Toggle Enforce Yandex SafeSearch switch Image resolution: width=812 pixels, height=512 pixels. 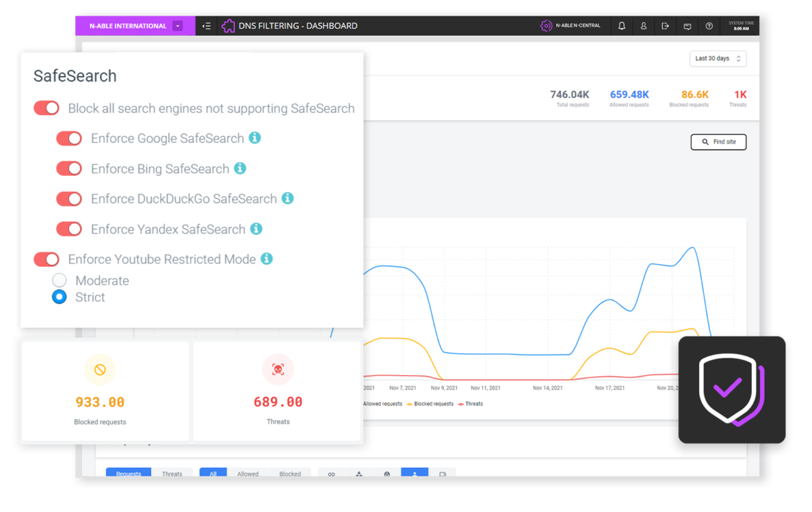tap(69, 229)
